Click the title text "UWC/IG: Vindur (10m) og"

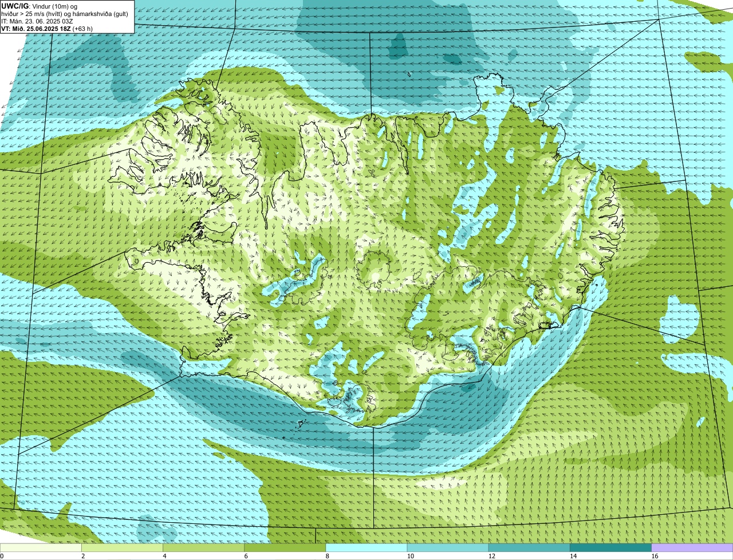[40, 6]
